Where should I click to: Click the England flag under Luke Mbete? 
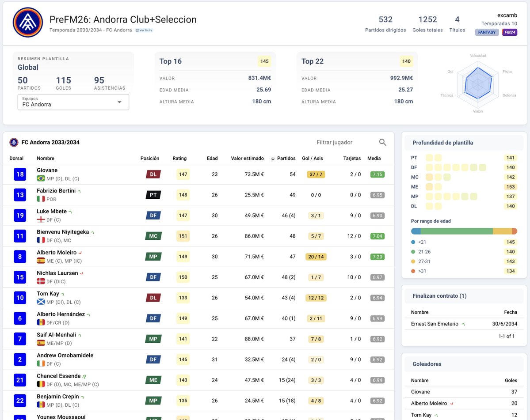41,220
